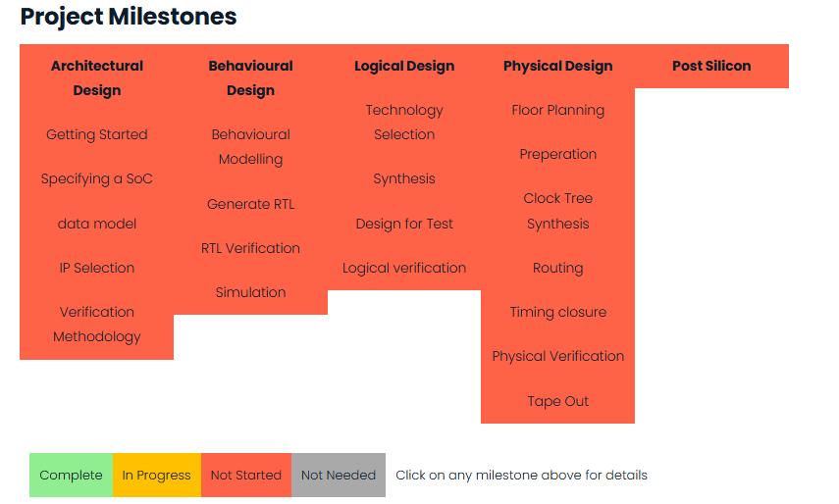
Task: Open the Timing closure milestone
Action: [x=557, y=312]
